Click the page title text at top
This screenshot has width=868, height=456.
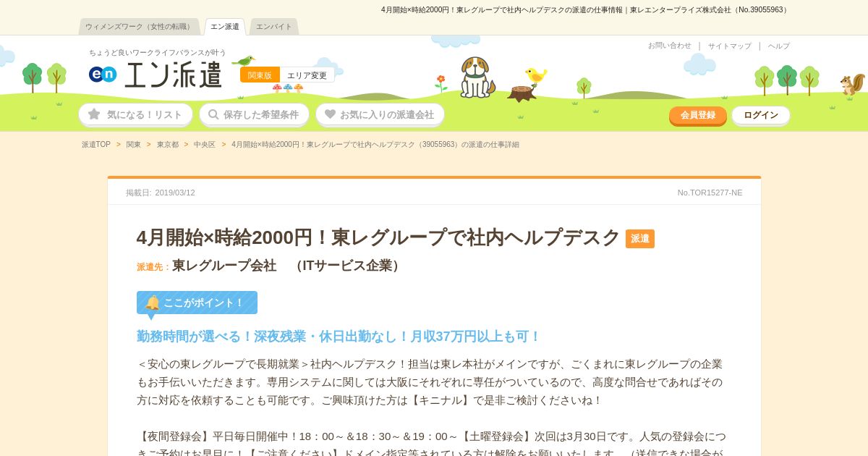pos(584,10)
